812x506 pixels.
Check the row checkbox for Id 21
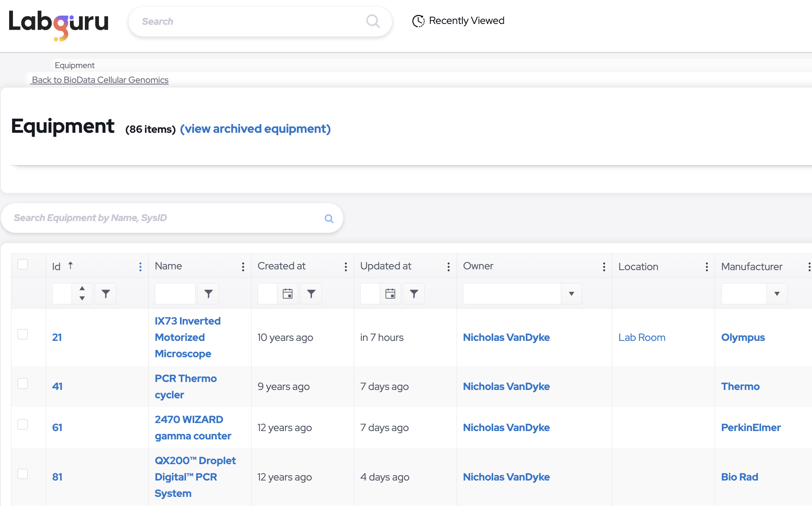pos(23,334)
